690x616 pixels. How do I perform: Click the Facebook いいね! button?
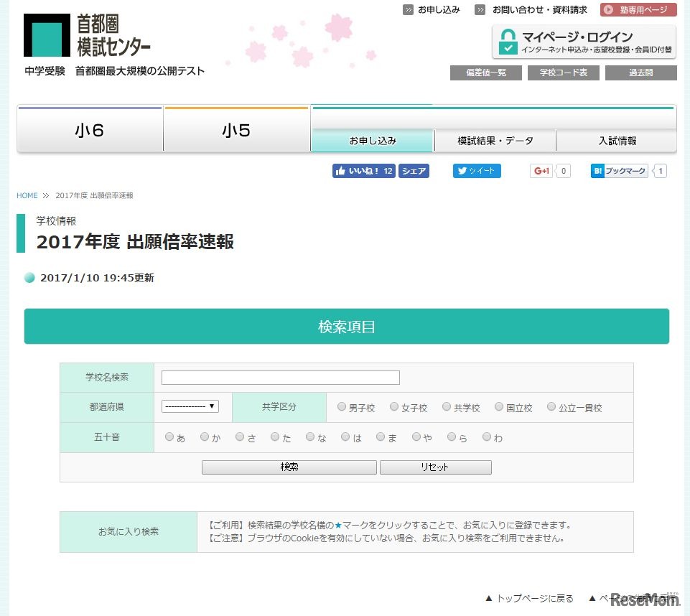point(363,171)
